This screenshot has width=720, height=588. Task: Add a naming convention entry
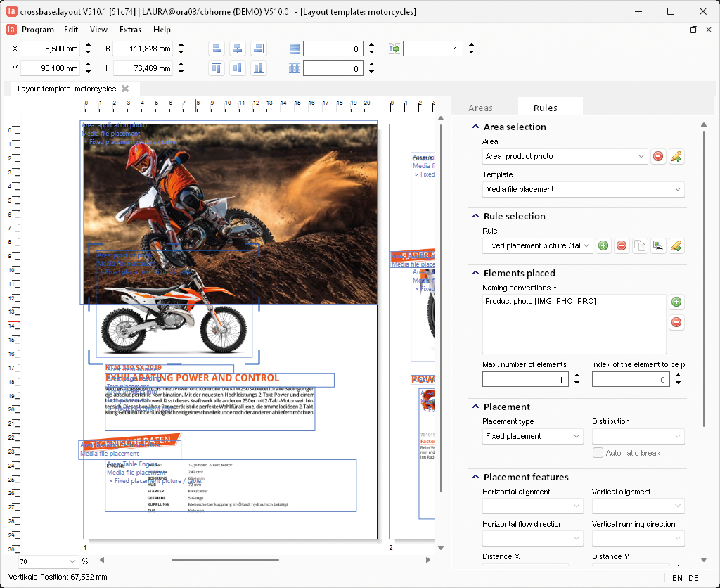pyautogui.click(x=676, y=302)
